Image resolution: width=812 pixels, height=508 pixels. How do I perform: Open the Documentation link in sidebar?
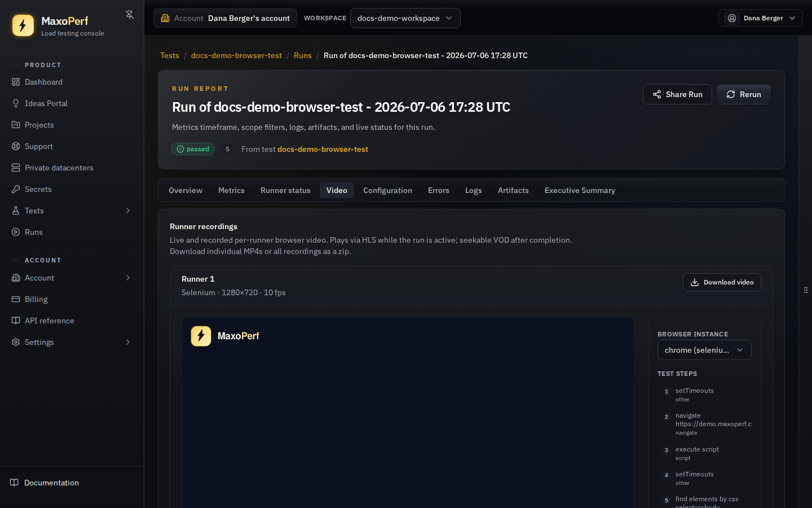coord(72,483)
